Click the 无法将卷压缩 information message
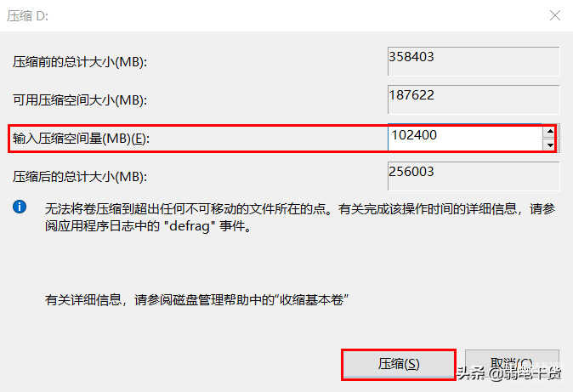This screenshot has width=573, height=392. pos(300,217)
